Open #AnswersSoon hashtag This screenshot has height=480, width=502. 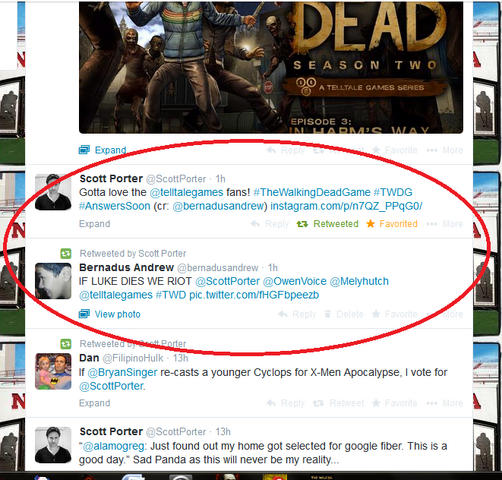(x=115, y=206)
